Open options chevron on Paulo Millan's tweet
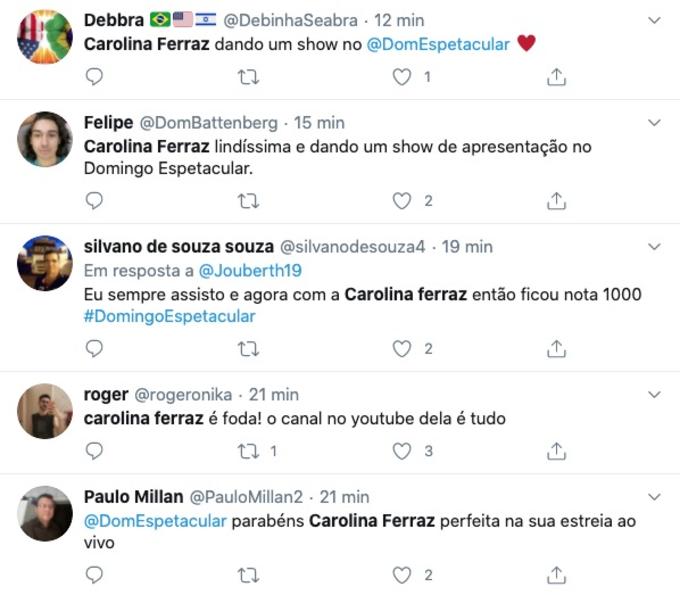The height and width of the screenshot is (595, 680). click(655, 497)
